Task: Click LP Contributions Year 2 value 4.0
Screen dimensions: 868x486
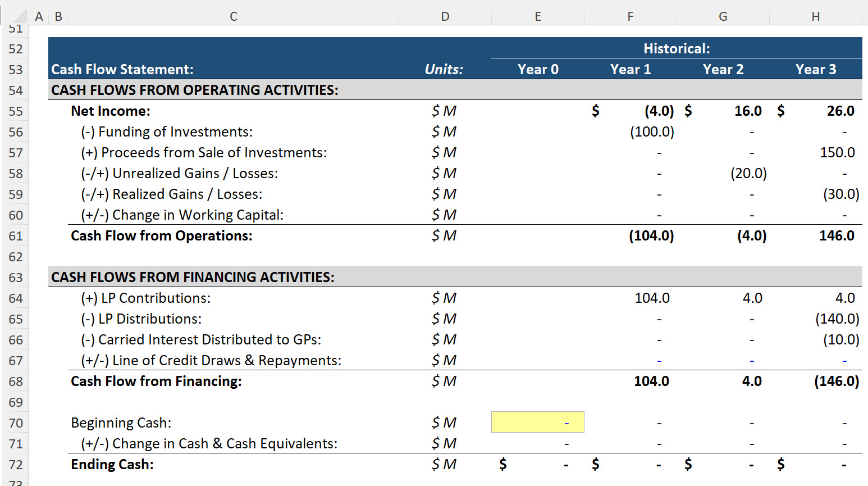Action: [x=752, y=298]
